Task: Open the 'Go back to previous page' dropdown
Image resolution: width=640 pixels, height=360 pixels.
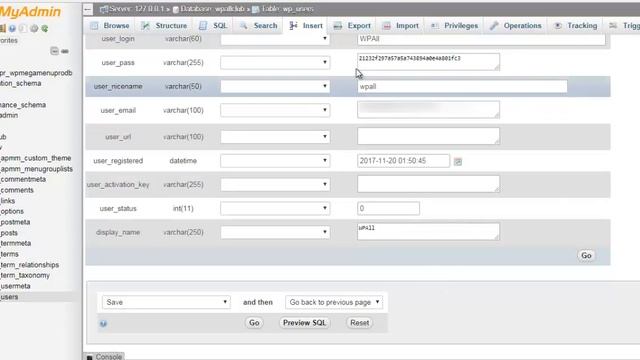Action: 334,302
